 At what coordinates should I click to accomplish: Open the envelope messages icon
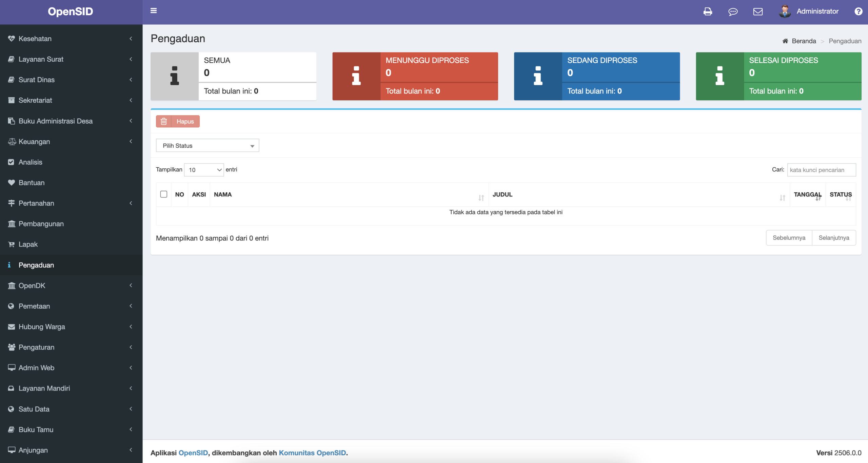pyautogui.click(x=758, y=12)
